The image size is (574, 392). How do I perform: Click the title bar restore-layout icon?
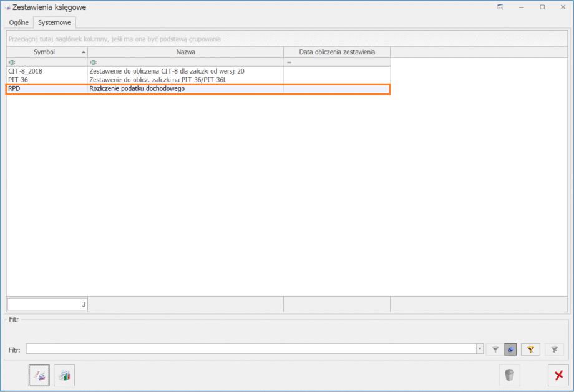click(500, 7)
